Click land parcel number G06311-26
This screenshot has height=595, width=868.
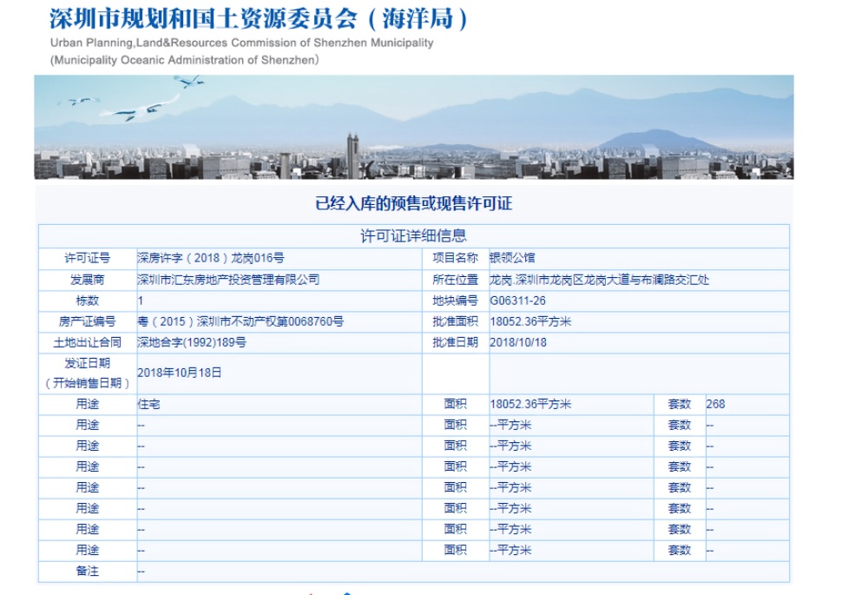pyautogui.click(x=518, y=301)
